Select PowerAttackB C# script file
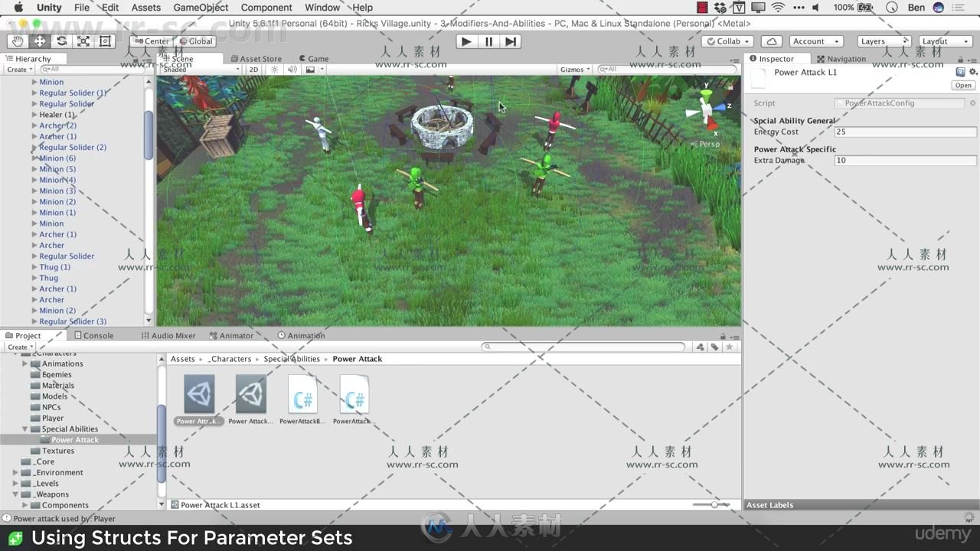 point(302,399)
